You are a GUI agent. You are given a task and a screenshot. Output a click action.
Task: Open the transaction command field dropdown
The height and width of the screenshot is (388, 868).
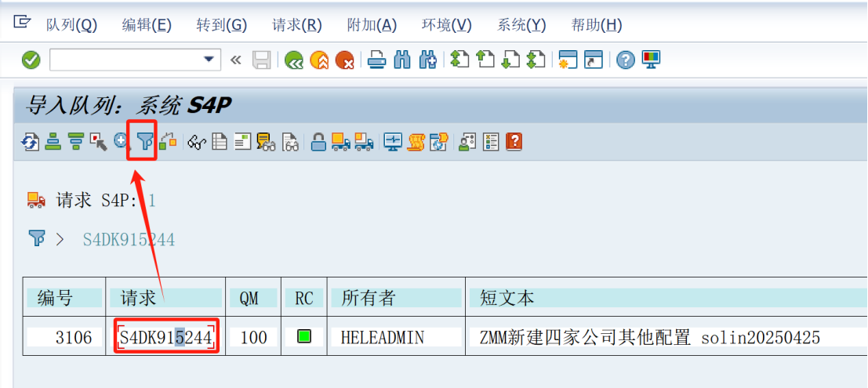click(x=209, y=60)
